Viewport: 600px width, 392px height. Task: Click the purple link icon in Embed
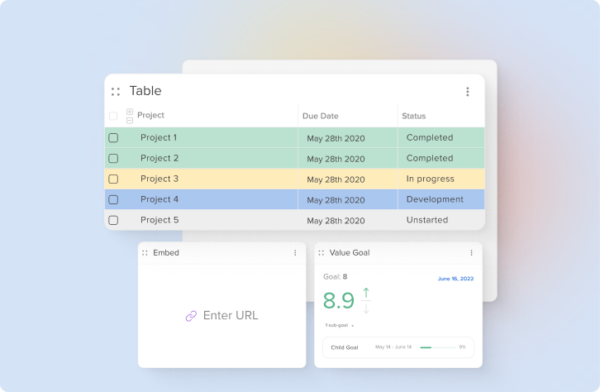pos(191,316)
